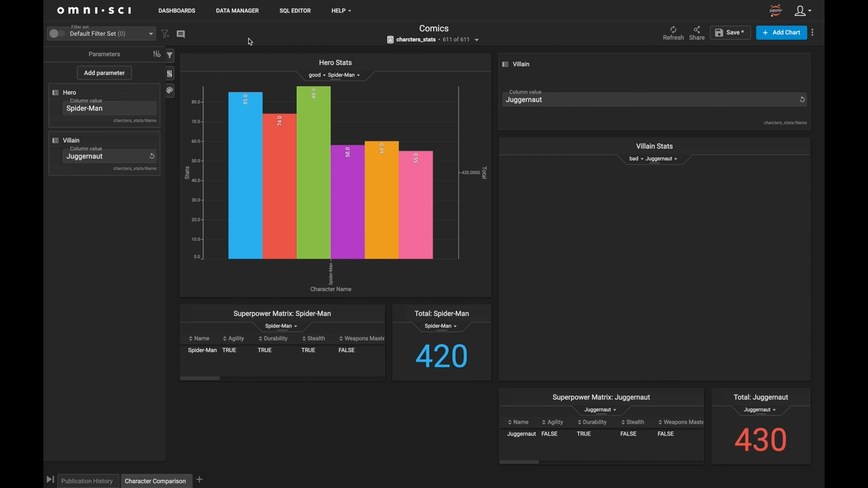Open the SQL EDITOR menu

(295, 11)
